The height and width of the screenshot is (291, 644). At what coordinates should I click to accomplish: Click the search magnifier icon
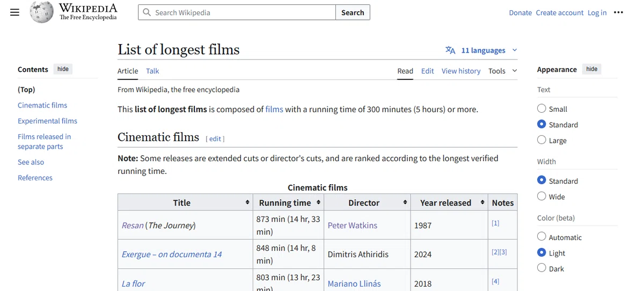(147, 12)
